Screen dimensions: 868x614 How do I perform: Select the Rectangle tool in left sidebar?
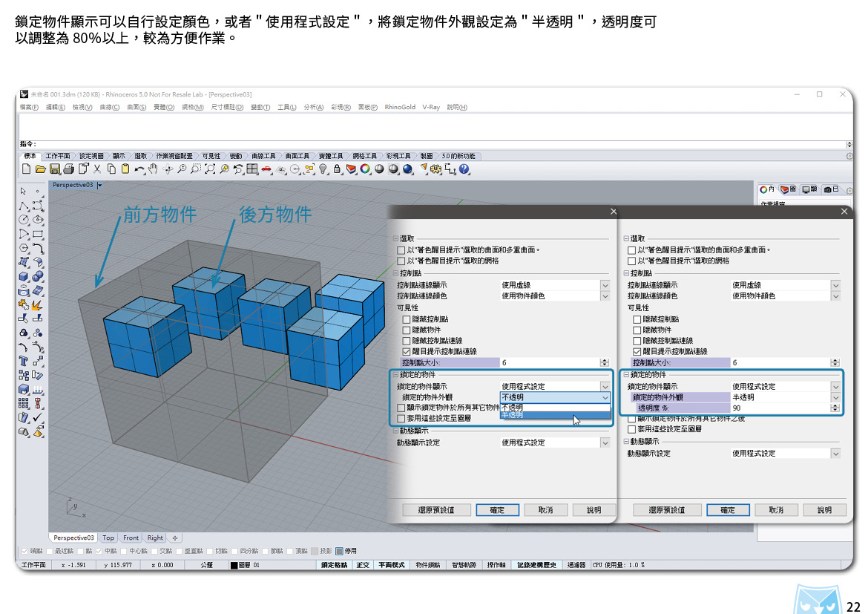pyautogui.click(x=38, y=235)
